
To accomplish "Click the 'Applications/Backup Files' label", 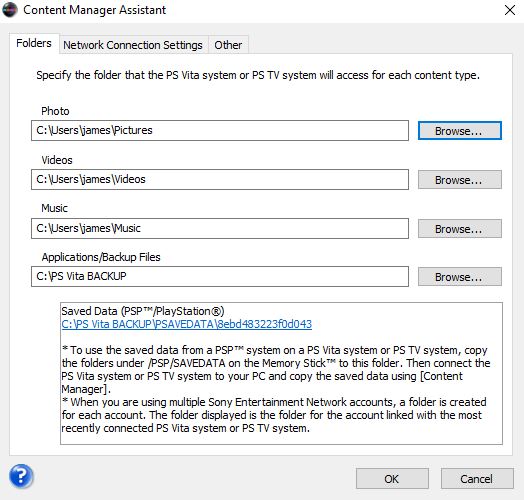I will [101, 257].
